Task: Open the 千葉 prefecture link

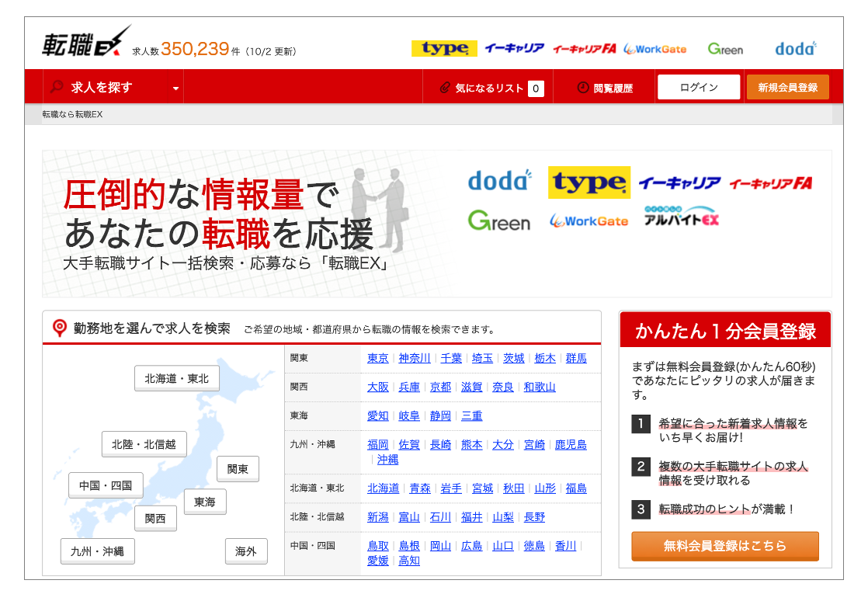Action: click(x=451, y=358)
